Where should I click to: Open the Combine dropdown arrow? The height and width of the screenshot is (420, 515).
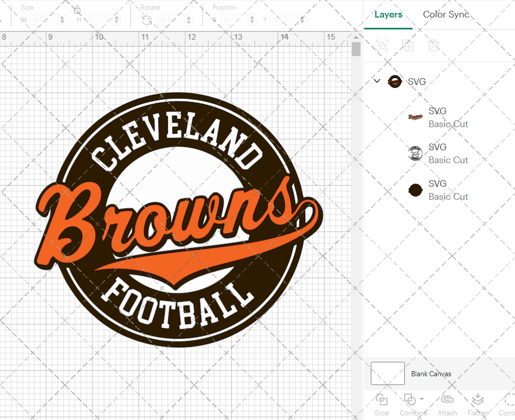pos(422,399)
